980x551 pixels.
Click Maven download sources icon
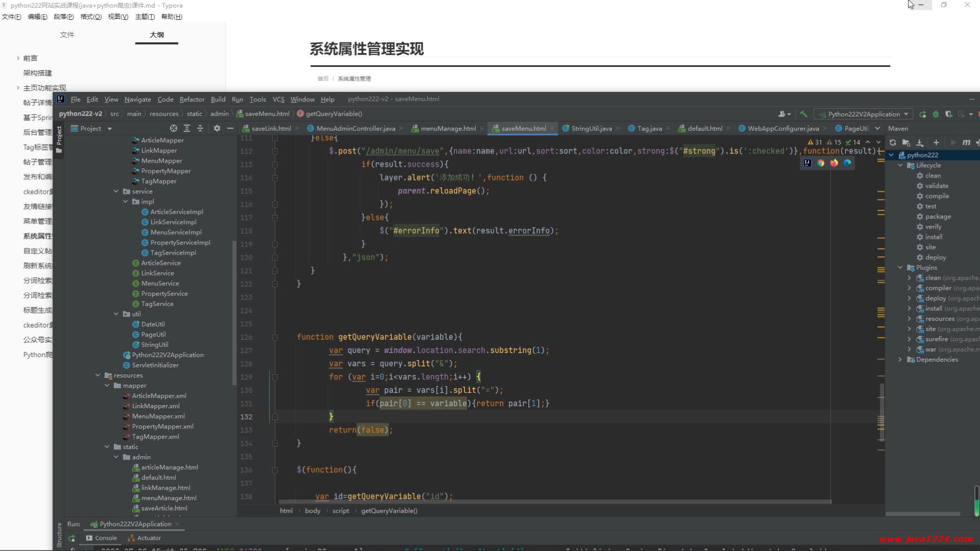coord(920,143)
